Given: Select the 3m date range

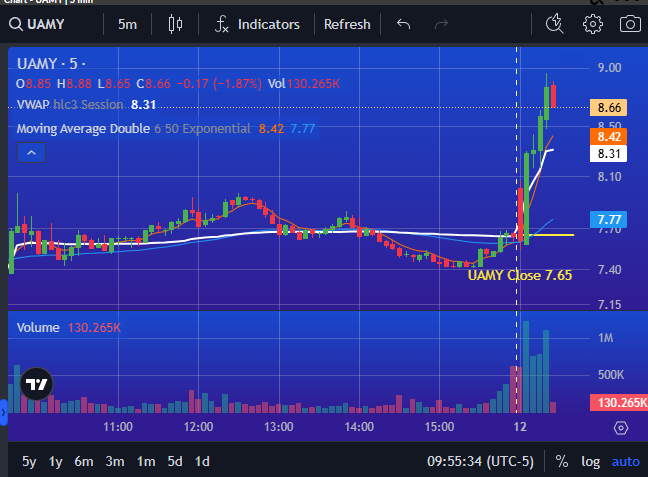Looking at the screenshot, I should [x=114, y=461].
